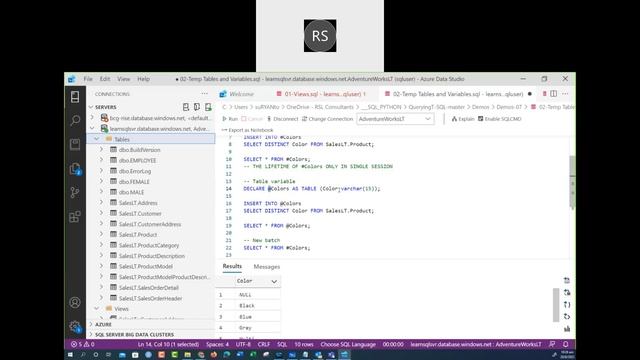Viewport: 640px width, 360px height.
Task: Open the Color column header dropdown
Action: pyautogui.click(x=274, y=281)
